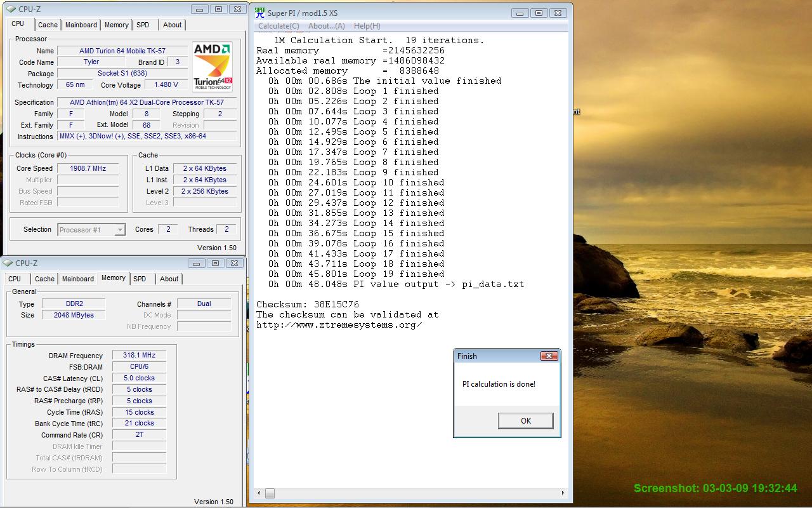Click the Core Speed value "1908.7 MHz"
812x508 pixels.
click(x=88, y=168)
